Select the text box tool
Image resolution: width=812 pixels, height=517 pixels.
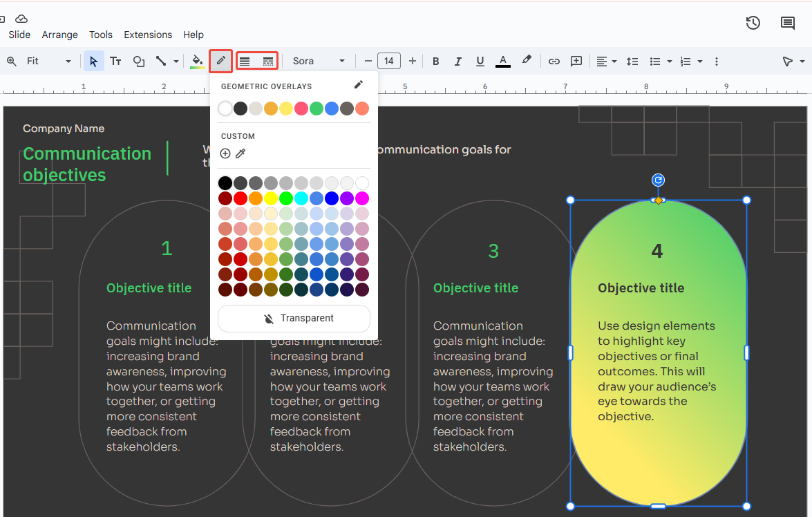116,62
